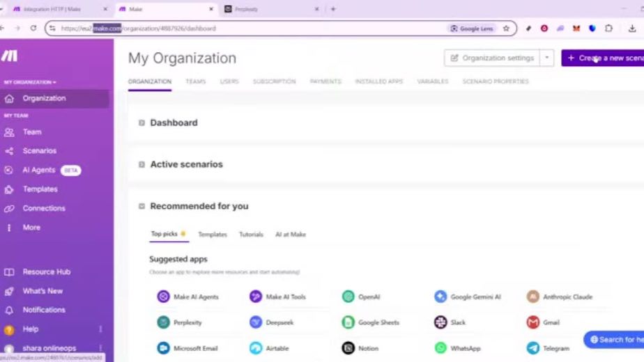Screen dimensions: 644x362
Task: Select the Deepseek app
Action: pyautogui.click(x=272, y=322)
